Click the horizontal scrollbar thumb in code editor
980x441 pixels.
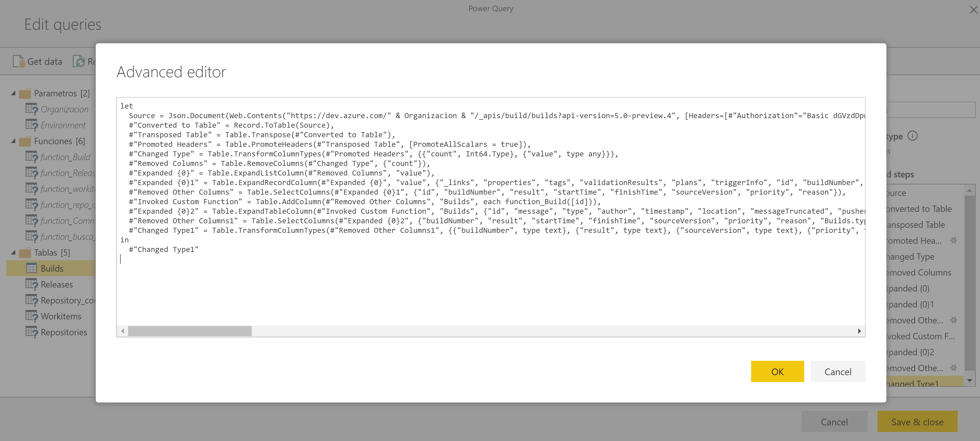[x=190, y=331]
